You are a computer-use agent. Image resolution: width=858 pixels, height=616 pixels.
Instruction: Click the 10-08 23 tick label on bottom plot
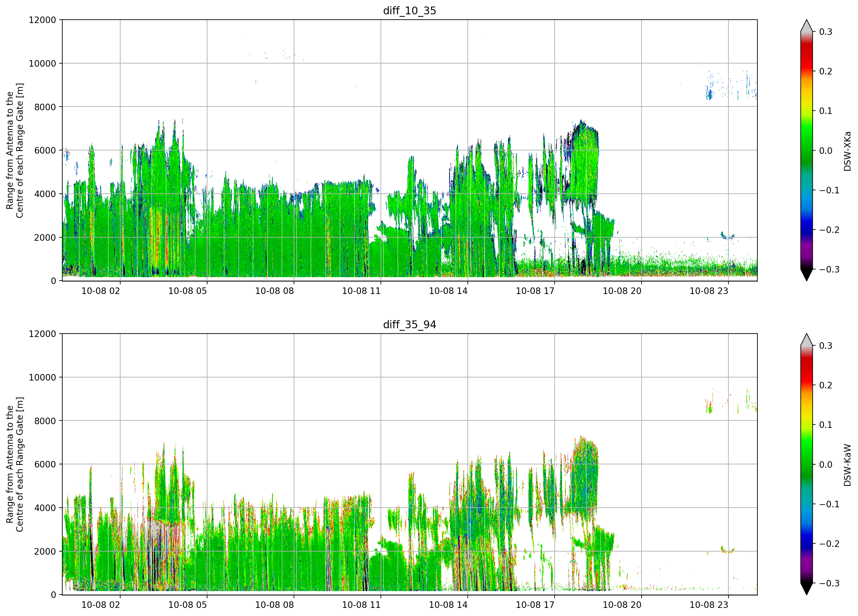click(709, 605)
